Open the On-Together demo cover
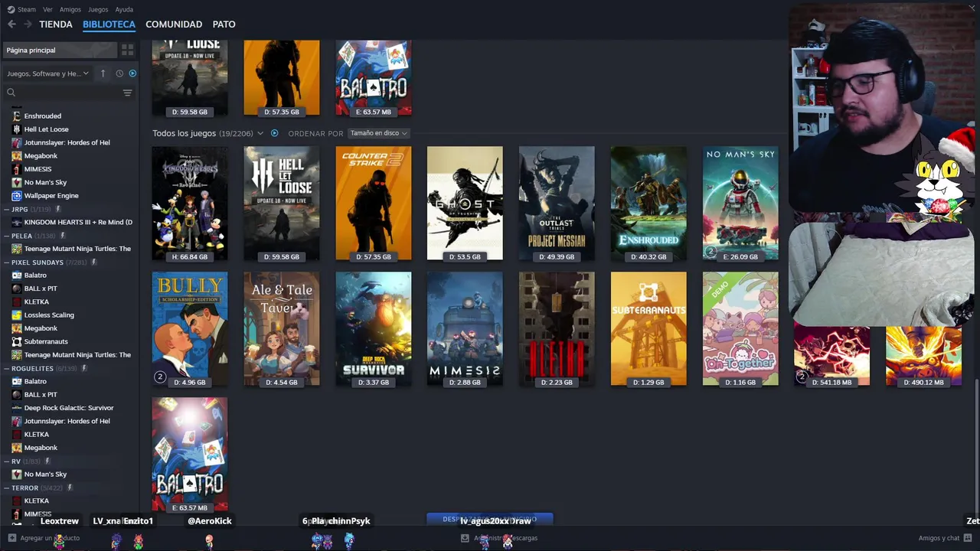 tap(740, 329)
